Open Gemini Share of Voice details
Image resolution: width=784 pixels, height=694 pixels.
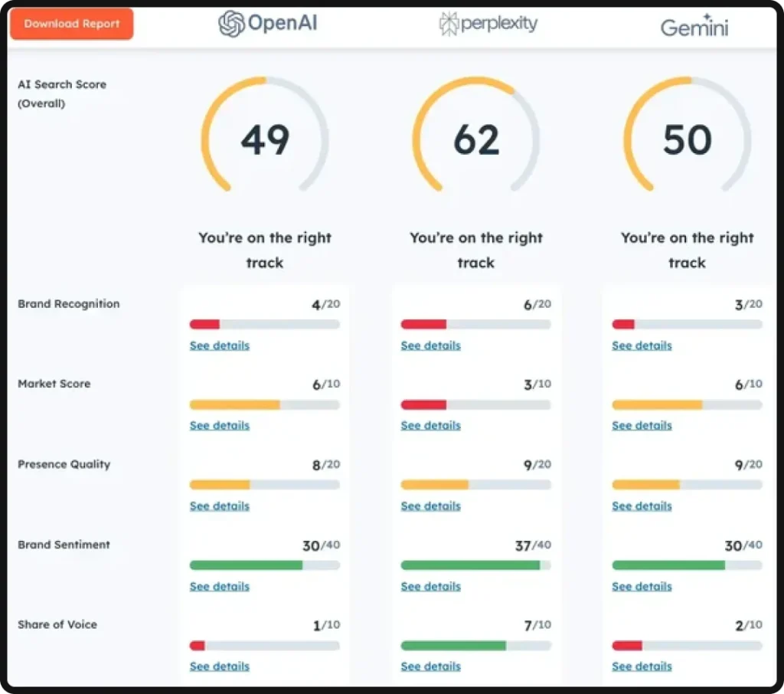(x=641, y=666)
